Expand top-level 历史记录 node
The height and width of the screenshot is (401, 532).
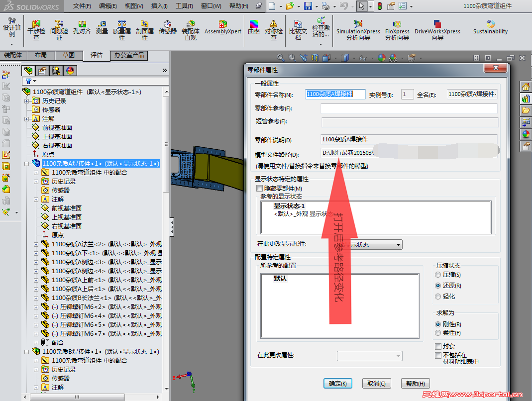(x=26, y=101)
